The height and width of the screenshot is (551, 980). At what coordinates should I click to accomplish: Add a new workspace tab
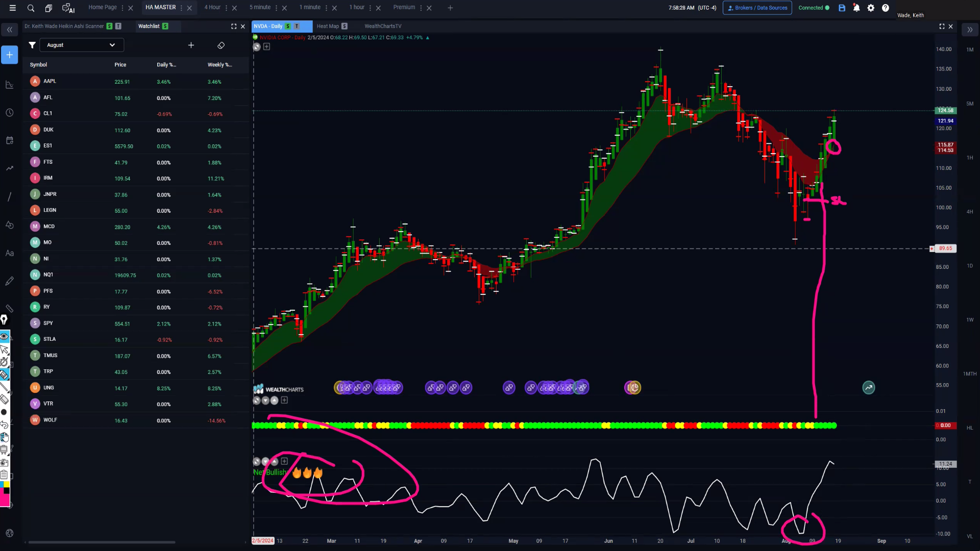pyautogui.click(x=450, y=8)
